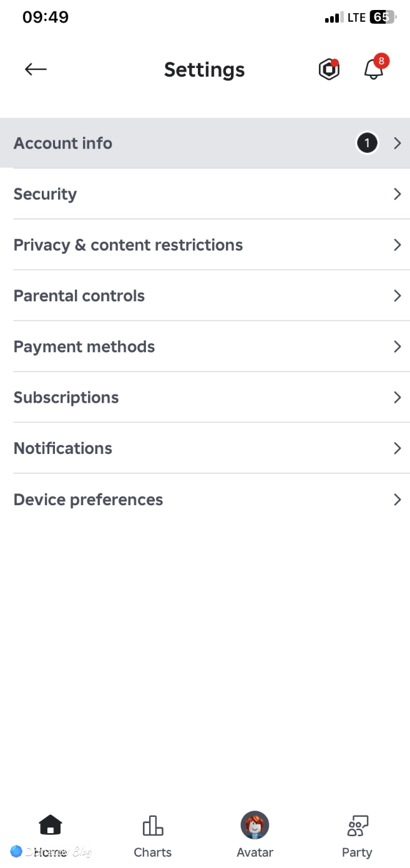Open the notifications bell icon
410x868 pixels.
(374, 68)
